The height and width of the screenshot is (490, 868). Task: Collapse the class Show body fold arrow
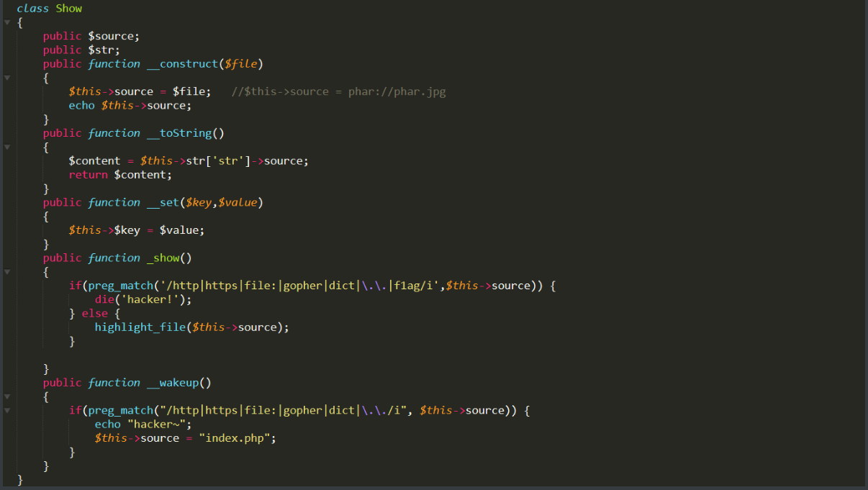click(x=6, y=23)
